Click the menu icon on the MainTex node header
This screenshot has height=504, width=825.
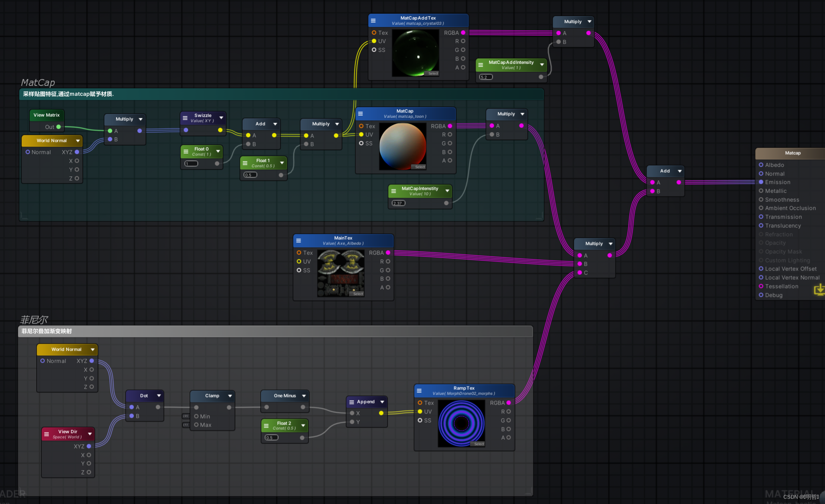[x=299, y=240]
